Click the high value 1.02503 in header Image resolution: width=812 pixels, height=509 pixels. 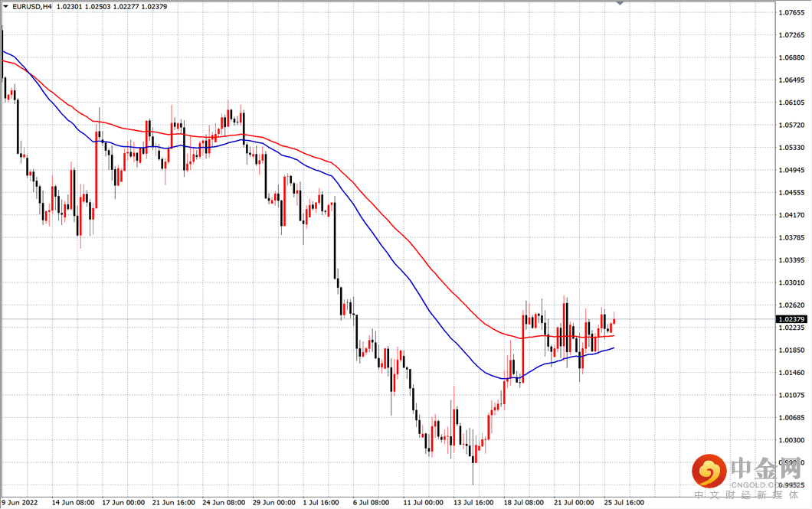click(x=98, y=7)
